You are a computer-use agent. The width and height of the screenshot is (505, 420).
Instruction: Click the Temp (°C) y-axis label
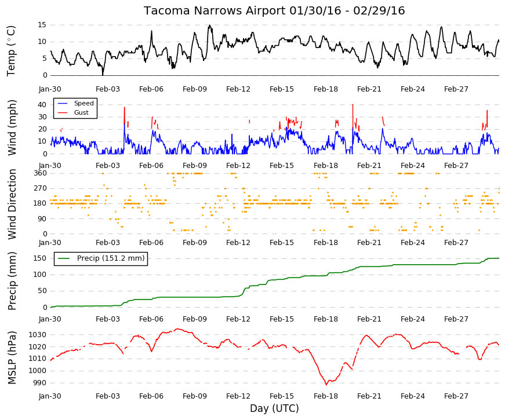point(11,51)
